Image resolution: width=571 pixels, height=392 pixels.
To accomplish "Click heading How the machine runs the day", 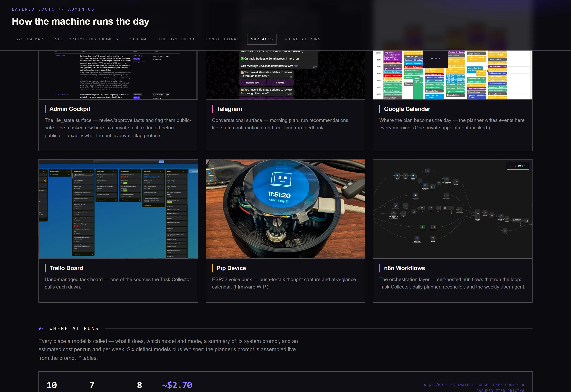I will pyautogui.click(x=80, y=22).
